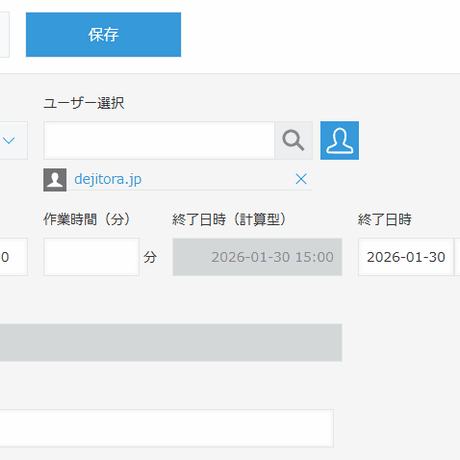This screenshot has height=460, width=460.
Task: Click the 保存 save button
Action: click(x=103, y=35)
